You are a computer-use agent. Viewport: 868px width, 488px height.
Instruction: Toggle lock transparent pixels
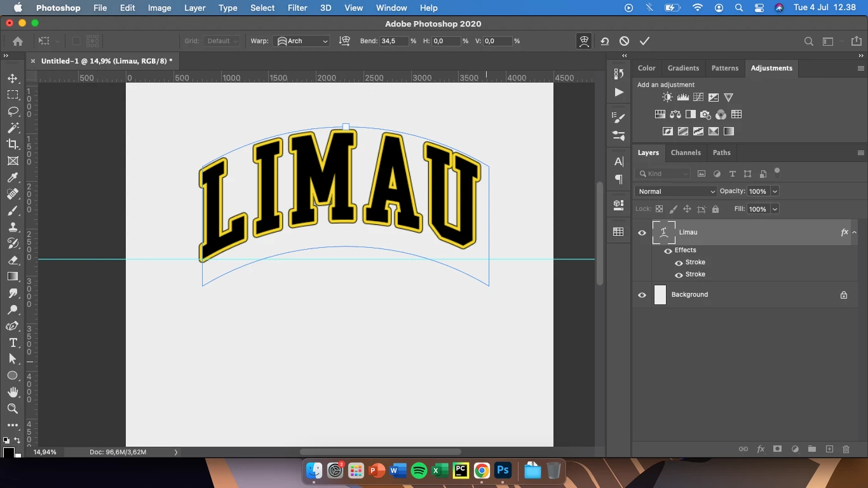pos(659,209)
